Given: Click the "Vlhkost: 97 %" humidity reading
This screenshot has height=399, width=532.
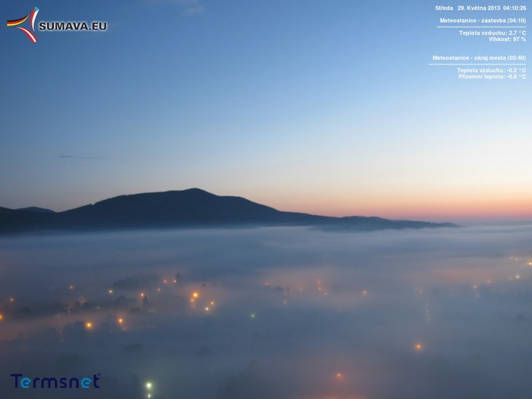Looking at the screenshot, I should (x=507, y=39).
